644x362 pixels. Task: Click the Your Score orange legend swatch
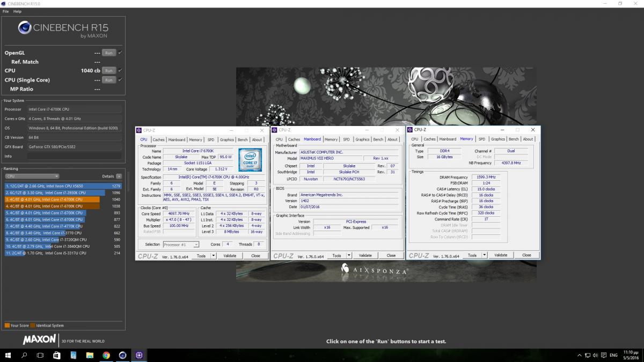pos(7,325)
